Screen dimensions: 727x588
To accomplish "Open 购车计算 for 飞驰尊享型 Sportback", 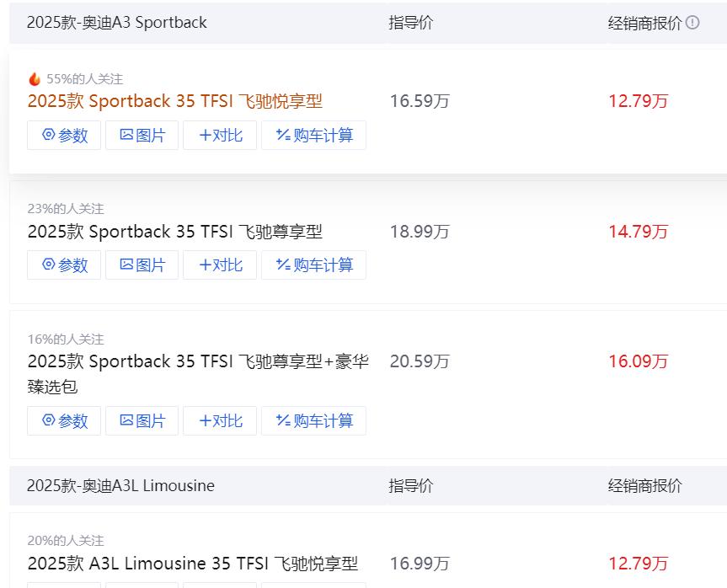I will 313,265.
